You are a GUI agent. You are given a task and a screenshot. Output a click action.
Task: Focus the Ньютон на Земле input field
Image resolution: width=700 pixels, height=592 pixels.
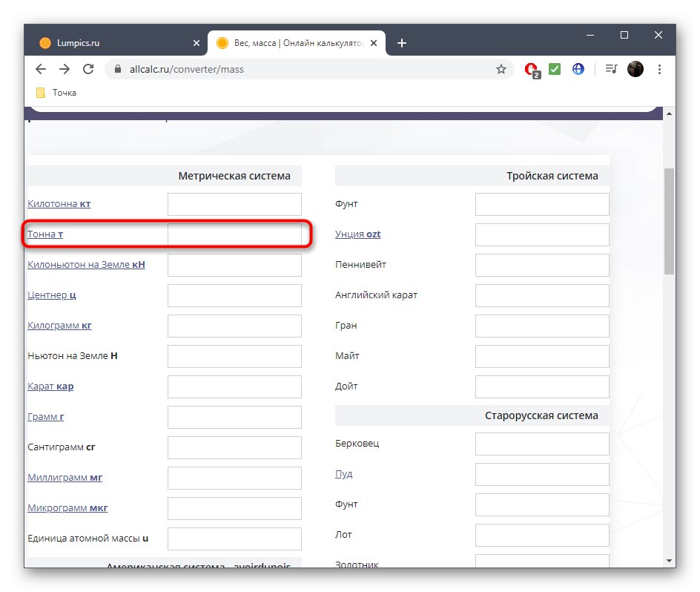click(x=234, y=356)
